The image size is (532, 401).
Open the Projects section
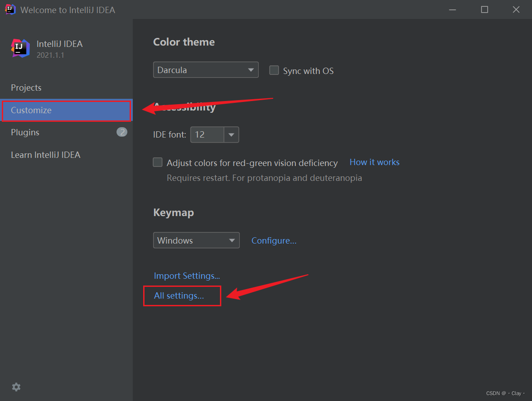coord(66,88)
